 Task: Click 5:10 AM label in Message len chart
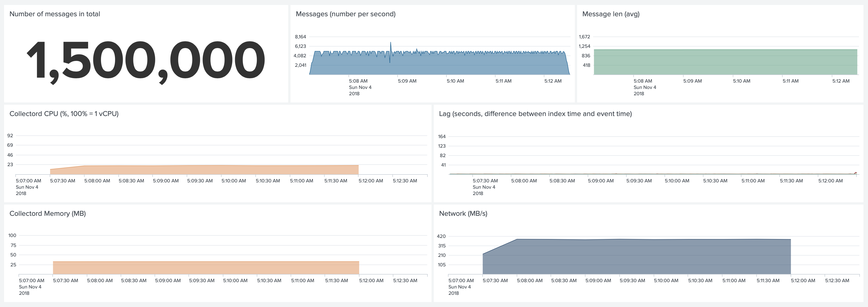(742, 81)
